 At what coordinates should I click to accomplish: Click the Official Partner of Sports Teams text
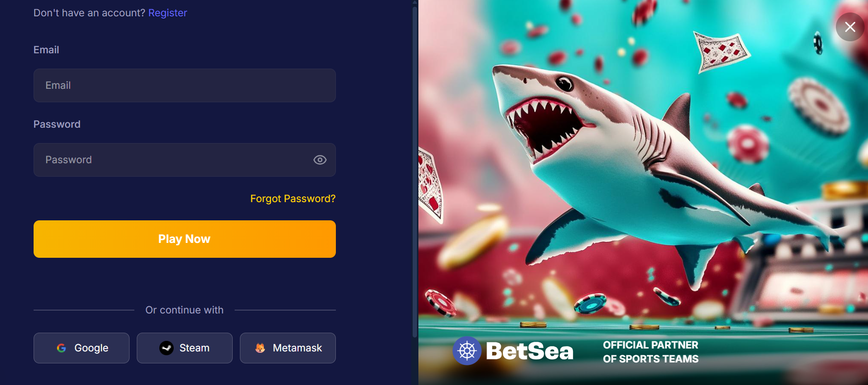pyautogui.click(x=651, y=352)
